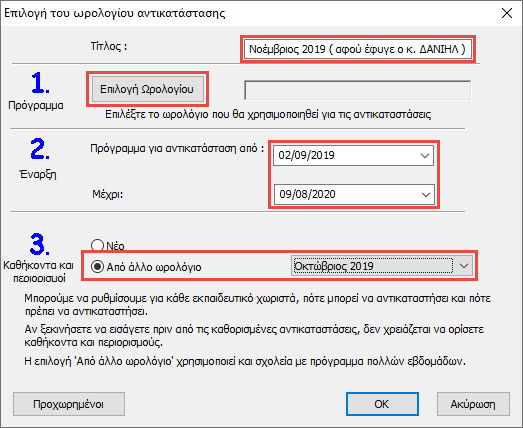
Task: Click the blue number 3 step icon
Action: [x=40, y=244]
